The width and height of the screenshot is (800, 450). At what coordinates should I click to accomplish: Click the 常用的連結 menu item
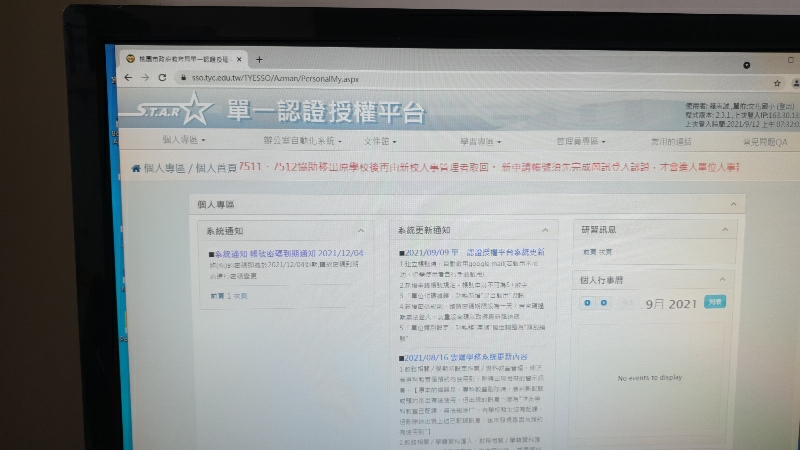coord(671,142)
